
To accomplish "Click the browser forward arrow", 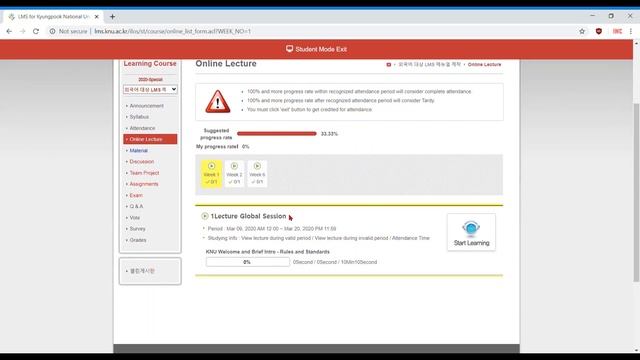I will 22,31.
